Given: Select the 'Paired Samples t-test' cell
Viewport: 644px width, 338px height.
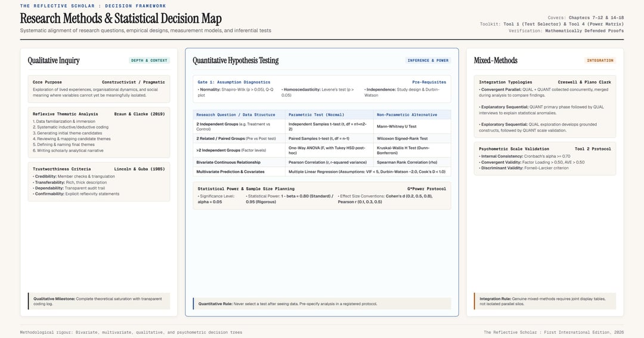Looking at the screenshot, I should click(329, 138).
